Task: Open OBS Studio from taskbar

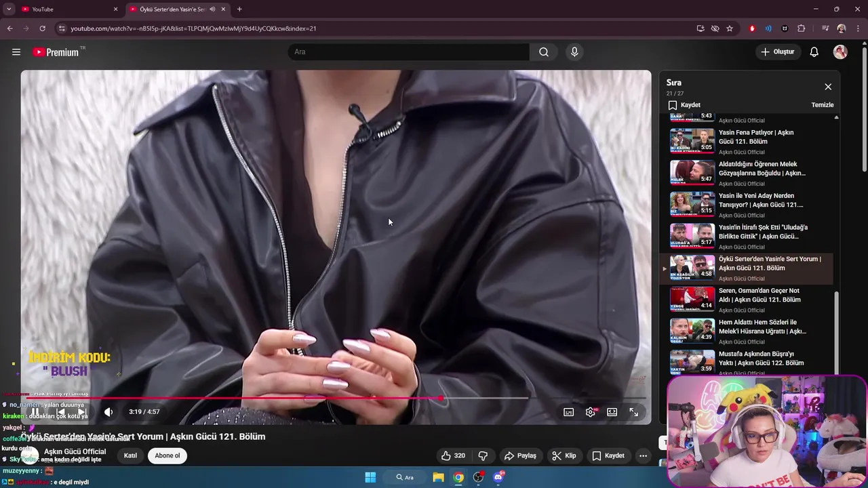Action: point(478,477)
